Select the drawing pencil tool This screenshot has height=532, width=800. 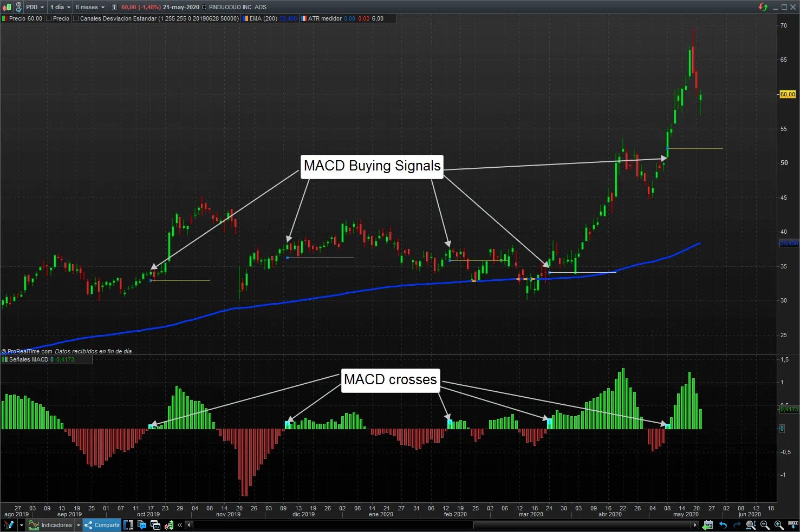tap(9, 525)
